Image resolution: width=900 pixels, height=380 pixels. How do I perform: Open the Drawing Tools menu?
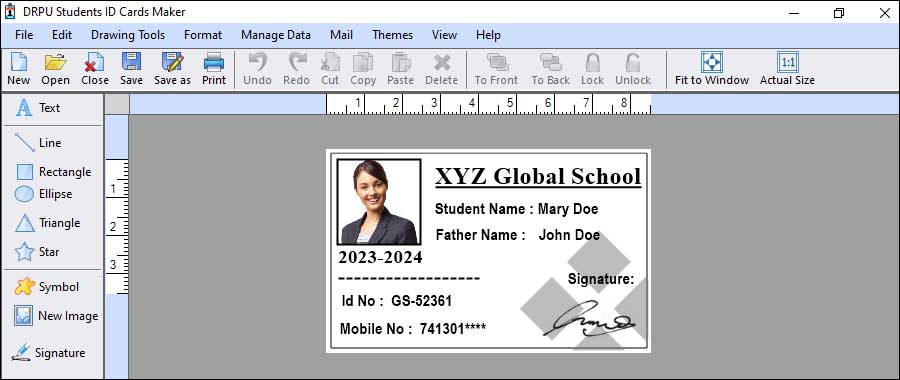point(128,35)
